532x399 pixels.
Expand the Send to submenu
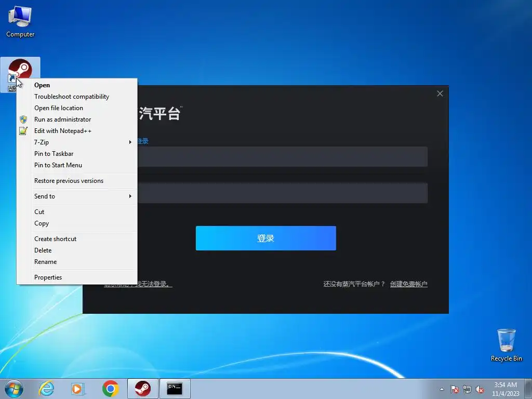point(77,196)
